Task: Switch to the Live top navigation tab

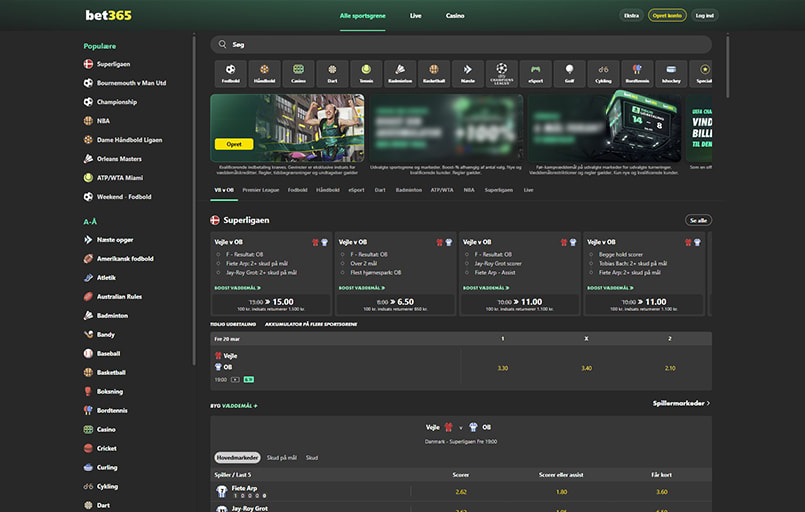Action: 415,16
